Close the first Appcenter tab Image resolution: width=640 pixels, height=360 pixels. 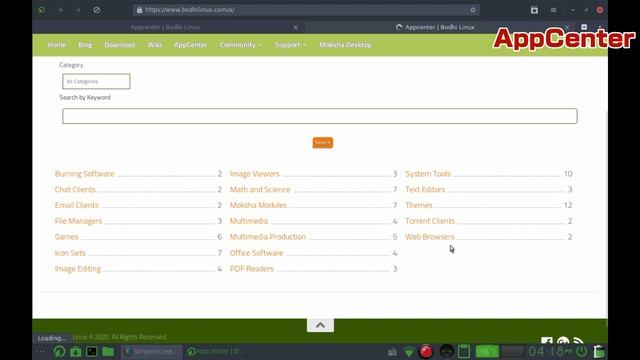pyautogui.click(x=296, y=27)
